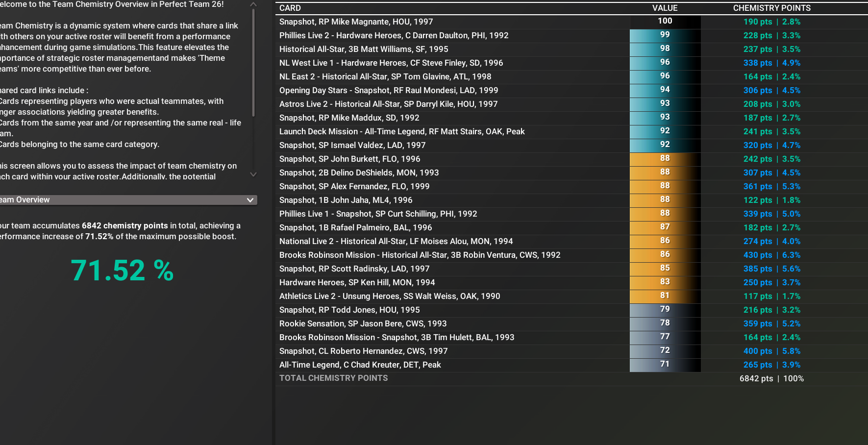Click the large 71.52 % chemistry figure
This screenshot has height=445, width=868.
(122, 271)
